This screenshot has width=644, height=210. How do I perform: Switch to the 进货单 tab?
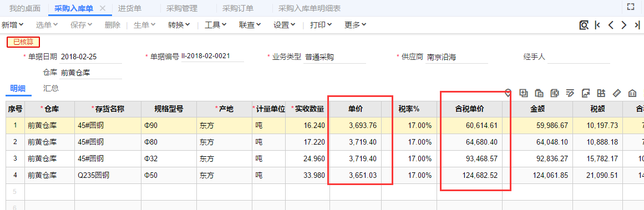[x=130, y=8]
